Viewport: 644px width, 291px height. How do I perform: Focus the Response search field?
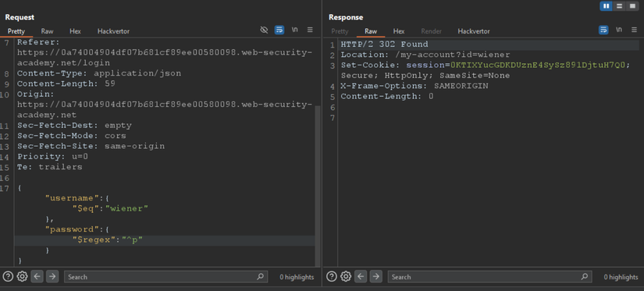tap(489, 277)
